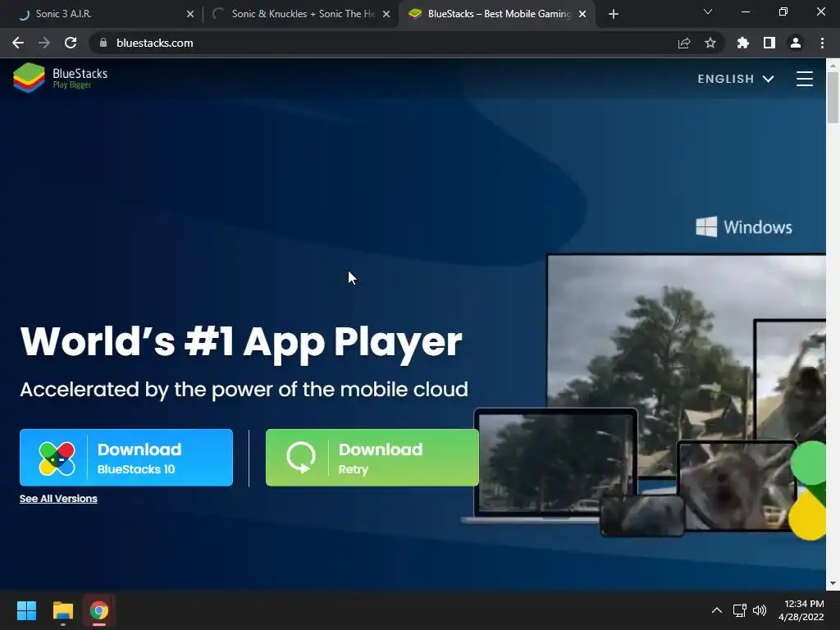Click the 'Accelerated by the power' subtitle text
Viewport: 840px width, 630px height.
pos(244,390)
